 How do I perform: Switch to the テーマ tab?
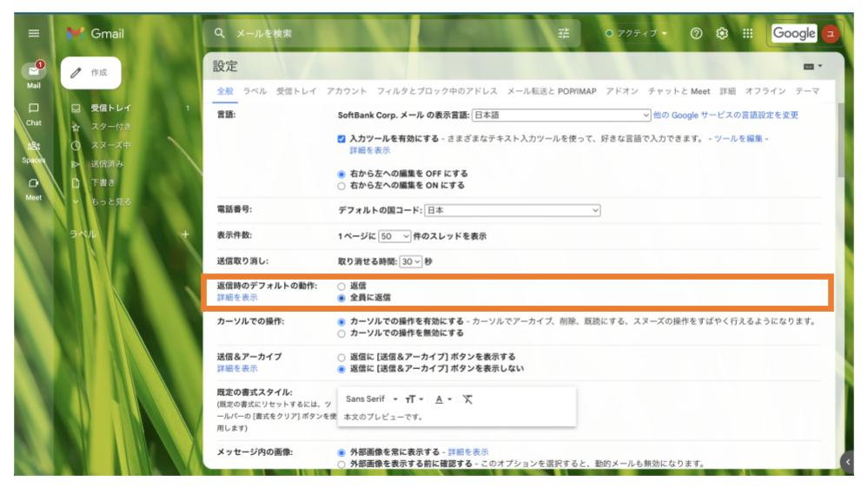click(808, 91)
